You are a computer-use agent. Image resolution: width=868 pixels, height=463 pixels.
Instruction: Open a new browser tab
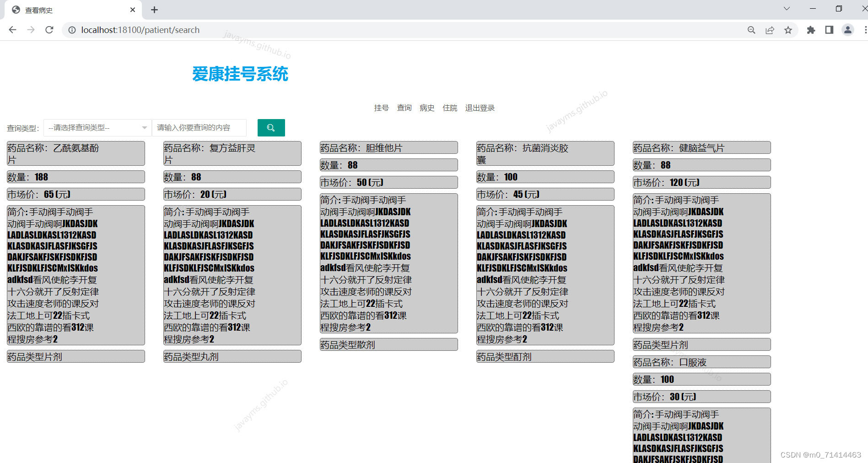coord(154,10)
